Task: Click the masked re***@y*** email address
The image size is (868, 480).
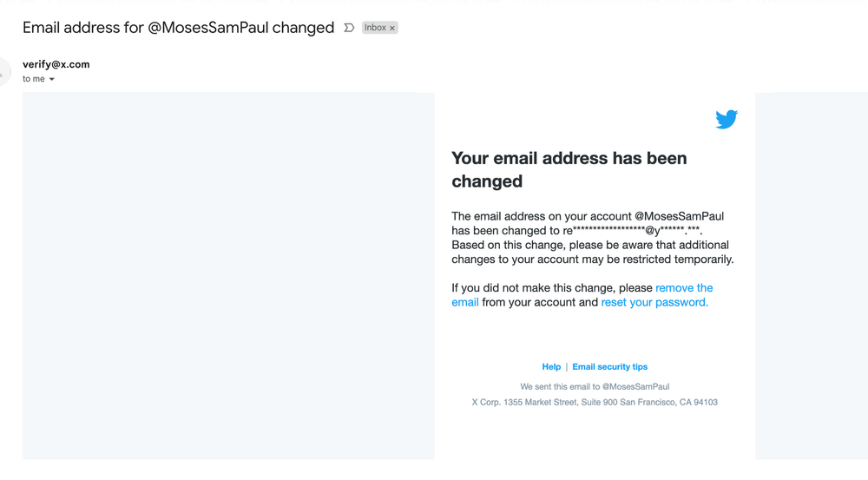Action: [632, 231]
